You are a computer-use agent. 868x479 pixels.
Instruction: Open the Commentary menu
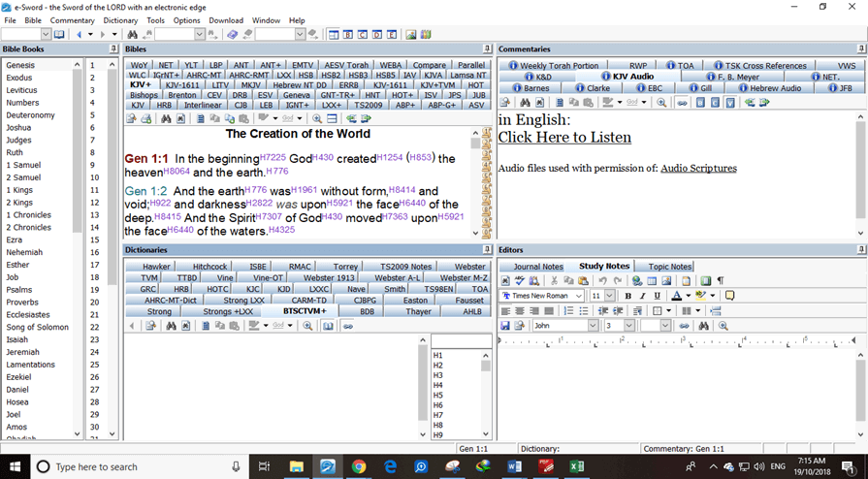pos(73,20)
